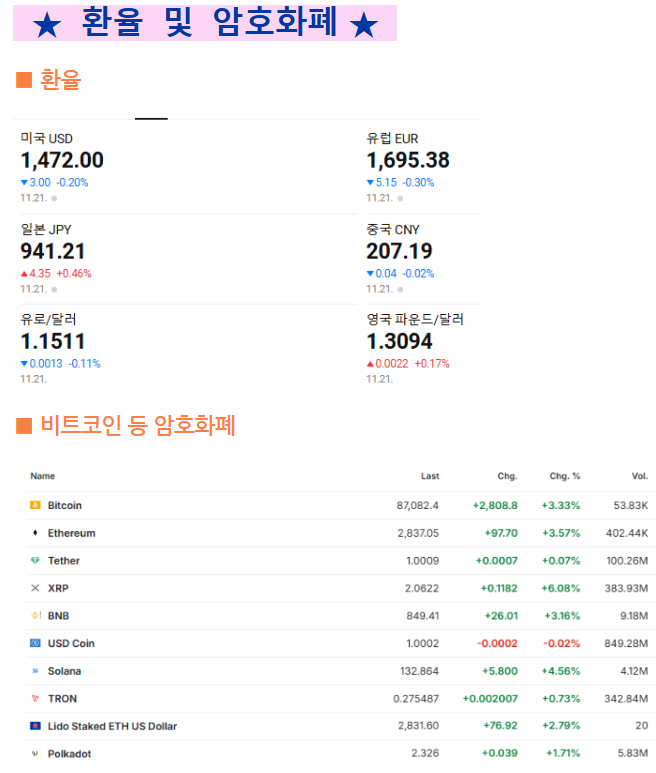This screenshot has width=656, height=773.
Task: Sort by Vol. column header
Action: pyautogui.click(x=639, y=476)
